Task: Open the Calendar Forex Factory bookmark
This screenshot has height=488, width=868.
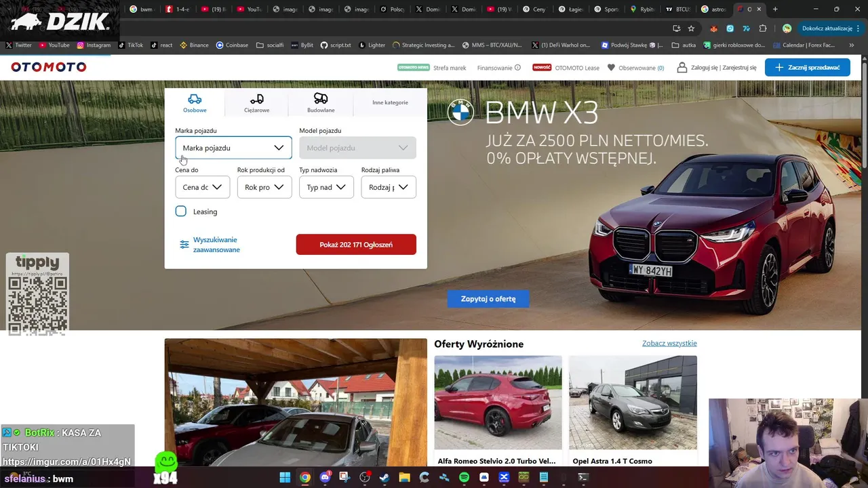Action: pos(802,45)
